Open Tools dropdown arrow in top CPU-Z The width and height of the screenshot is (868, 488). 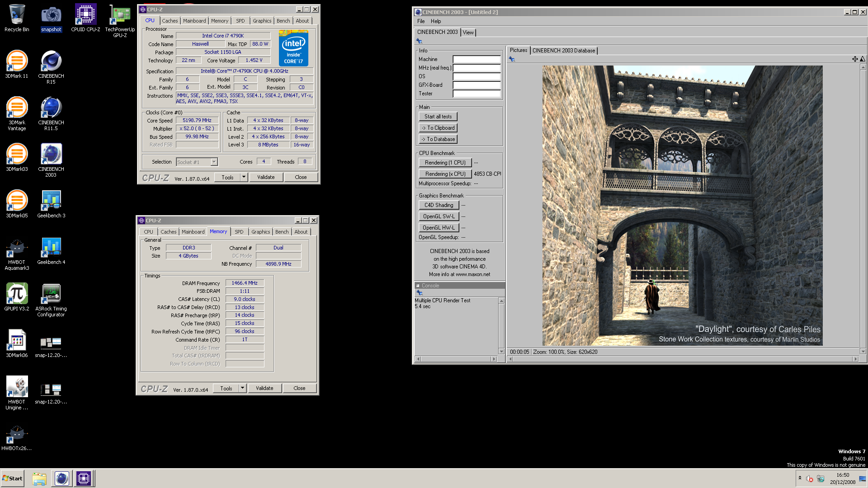click(244, 177)
